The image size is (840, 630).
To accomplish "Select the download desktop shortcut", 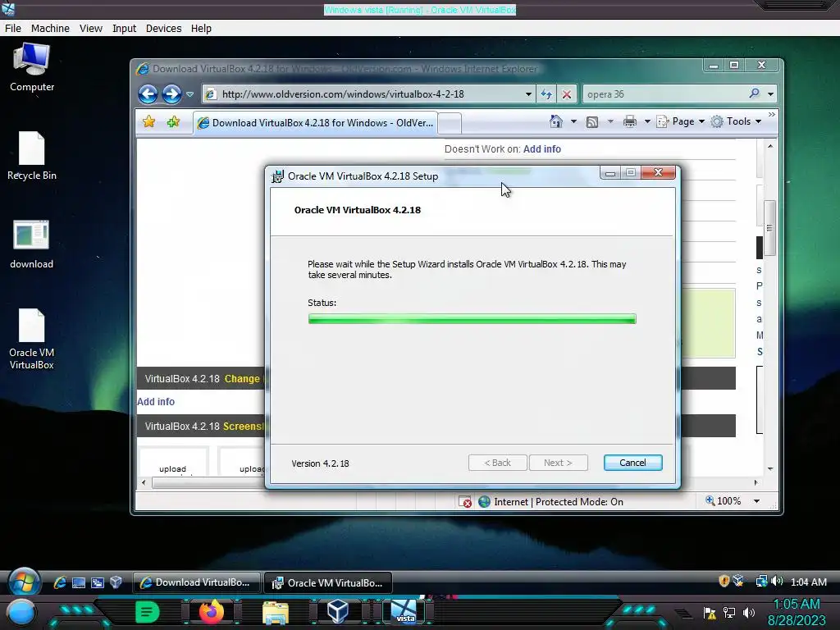I will 32,244.
